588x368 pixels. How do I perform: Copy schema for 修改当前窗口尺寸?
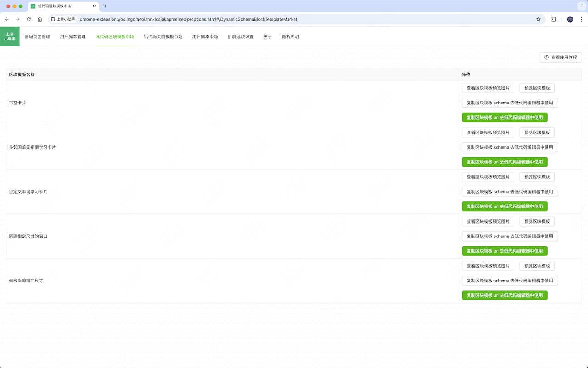pos(510,281)
